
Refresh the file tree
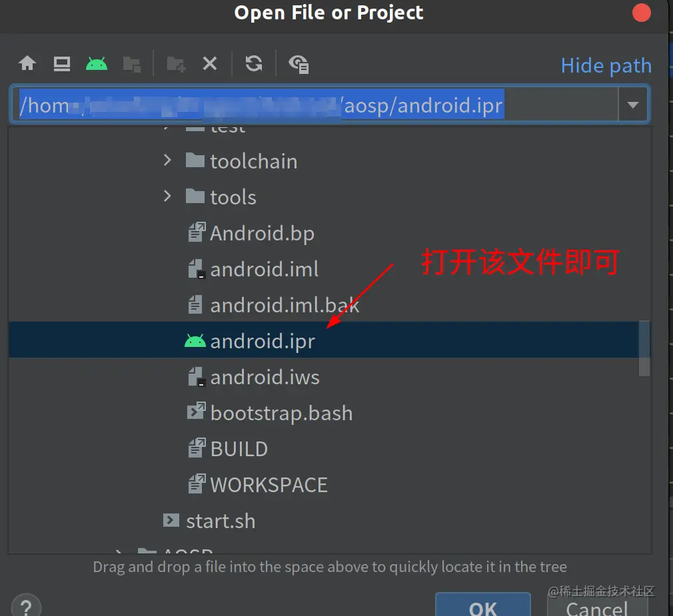click(x=254, y=63)
